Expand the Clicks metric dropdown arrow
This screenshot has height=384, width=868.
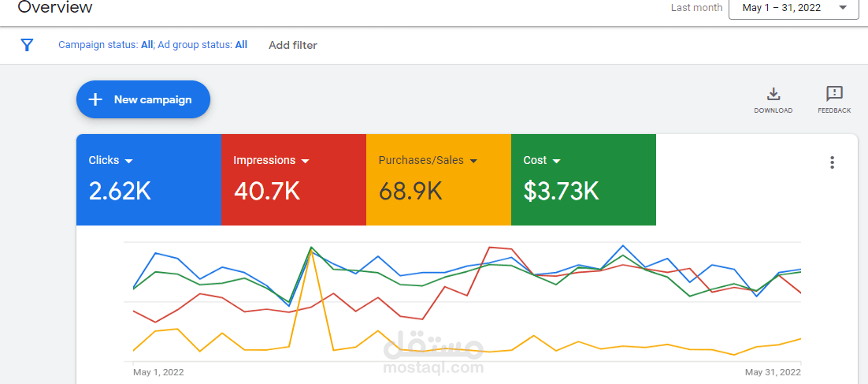tap(129, 161)
